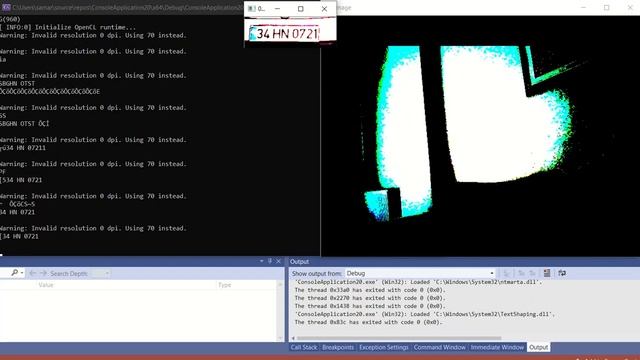The height and width of the screenshot is (360, 640).
Task: Open the search options arrow beside magnifier
Action: point(22,273)
